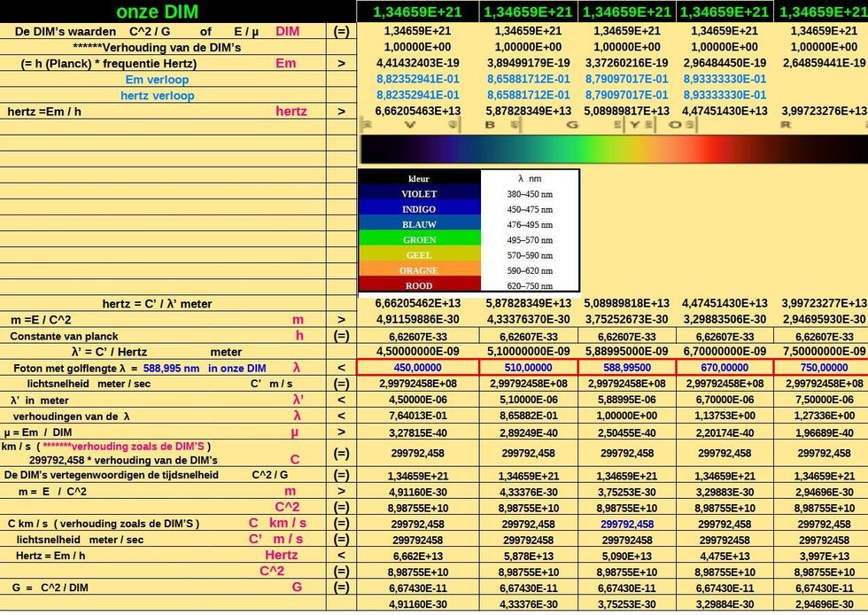Select the pink "μ" symbol in the μ row
The width and height of the screenshot is (868, 615).
point(294,432)
